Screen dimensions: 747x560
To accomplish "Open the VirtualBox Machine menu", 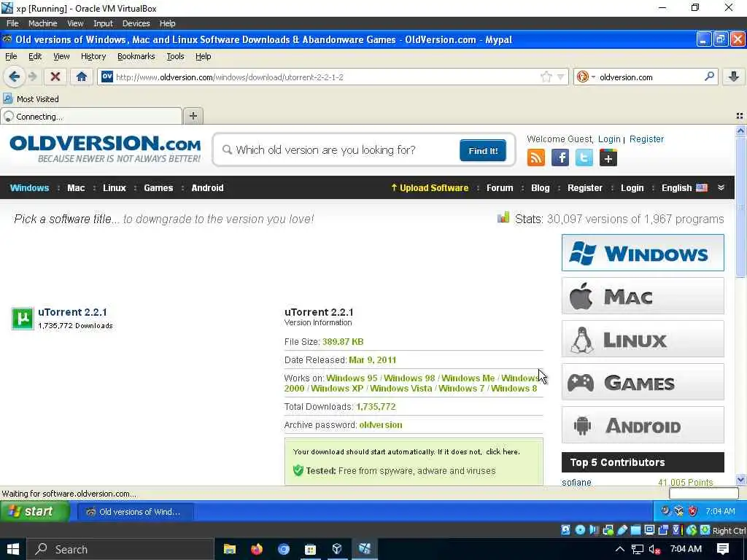I will (42, 23).
